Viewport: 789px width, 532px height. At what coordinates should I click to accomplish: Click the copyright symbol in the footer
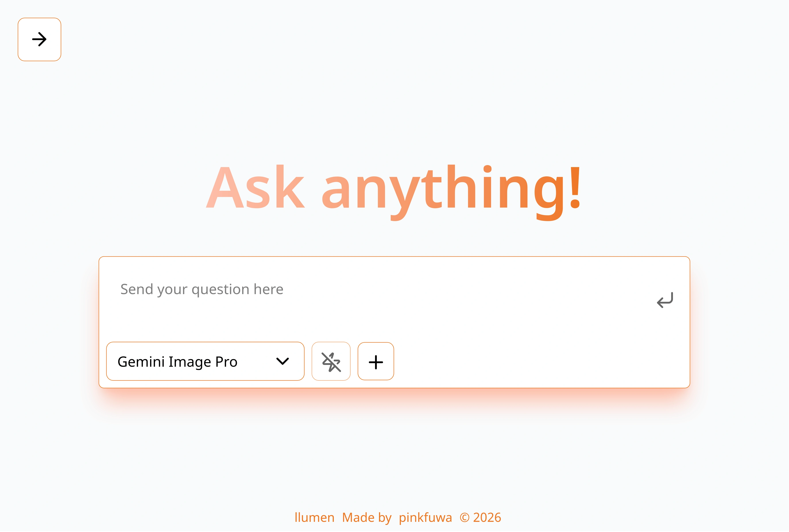[x=464, y=518]
